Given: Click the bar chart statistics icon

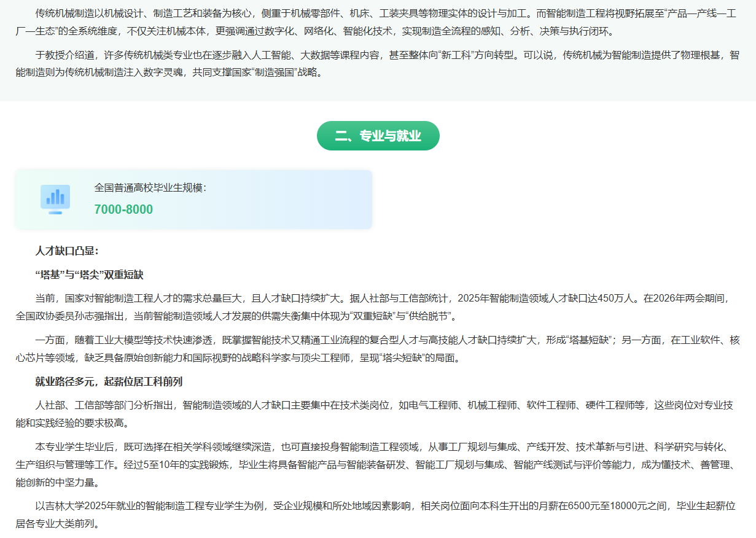Looking at the screenshot, I should click(x=55, y=199).
